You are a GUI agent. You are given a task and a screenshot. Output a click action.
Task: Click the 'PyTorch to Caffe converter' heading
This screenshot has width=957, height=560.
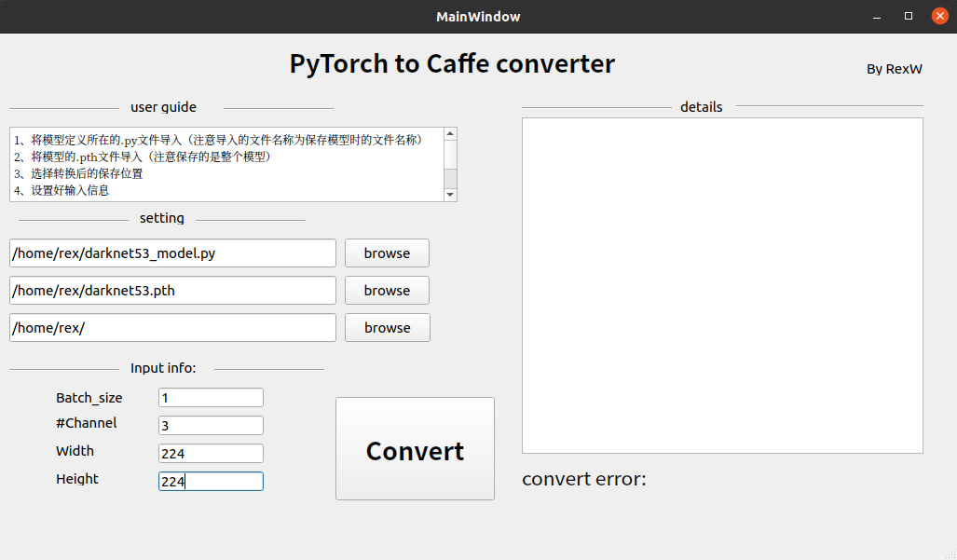point(452,63)
